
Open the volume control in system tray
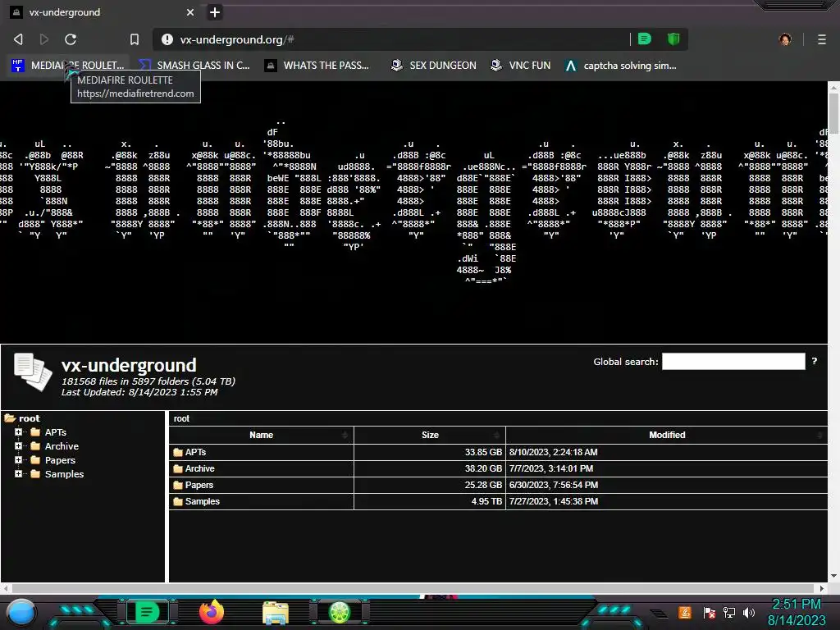749,612
